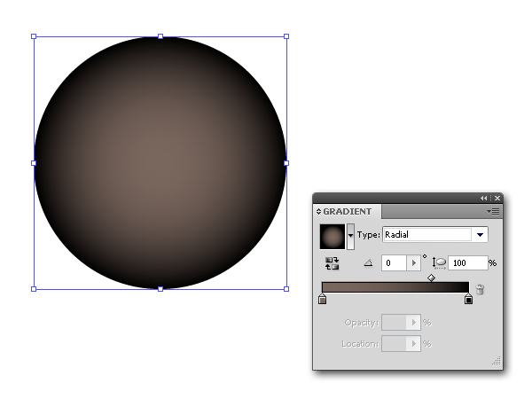Select the brown left gradient stop
The width and height of the screenshot is (532, 399).
323,300
